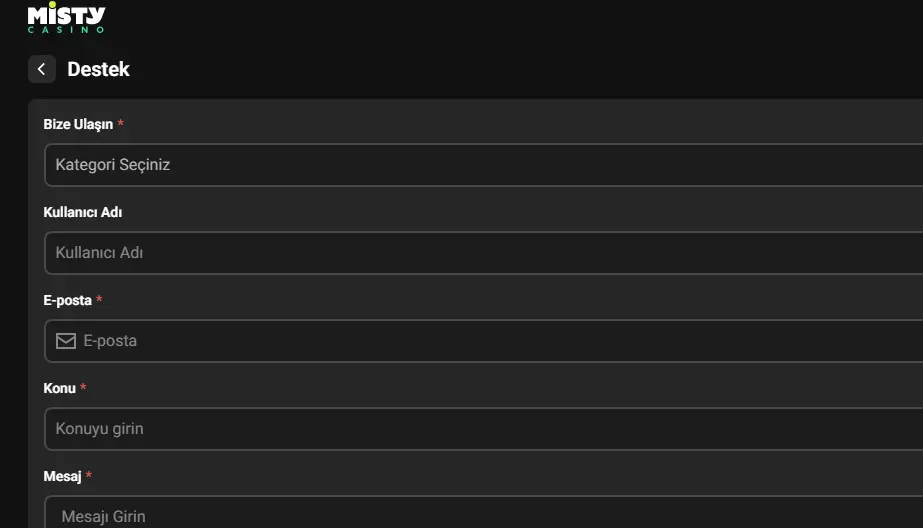Click the green CASINO subtitle under the logo
The width and height of the screenshot is (923, 528).
66,30
